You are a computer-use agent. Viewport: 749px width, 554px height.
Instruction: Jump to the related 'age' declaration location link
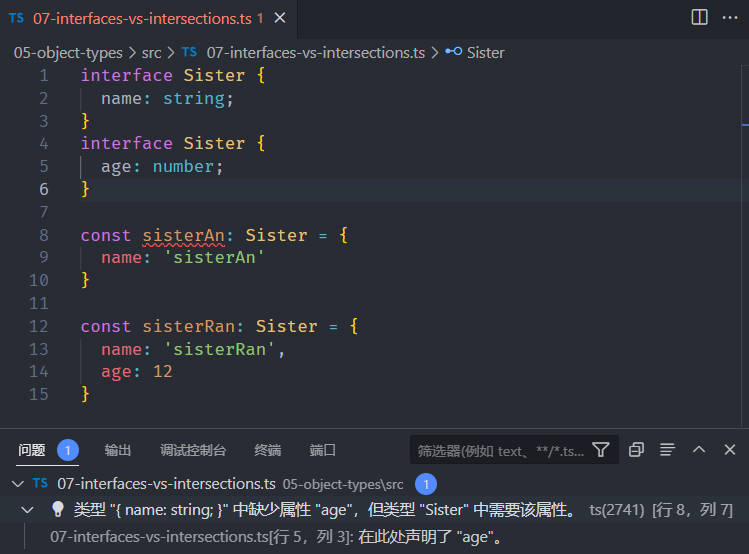pyautogui.click(x=276, y=537)
